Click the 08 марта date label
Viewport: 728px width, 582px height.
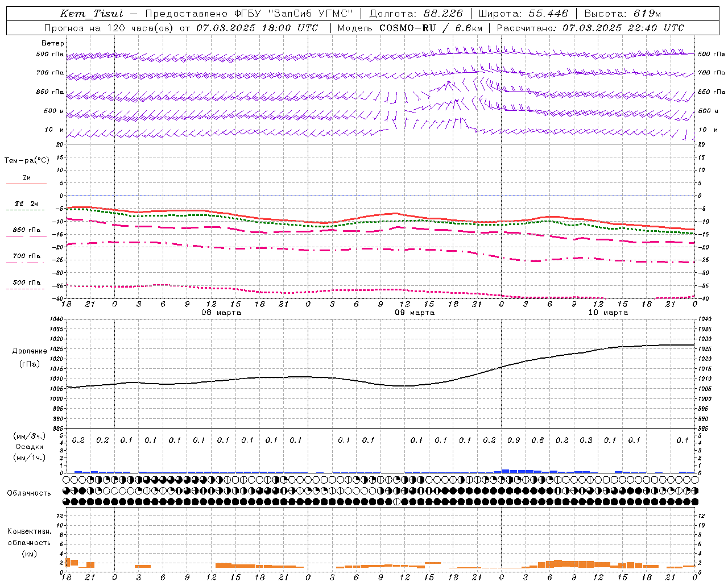221,313
